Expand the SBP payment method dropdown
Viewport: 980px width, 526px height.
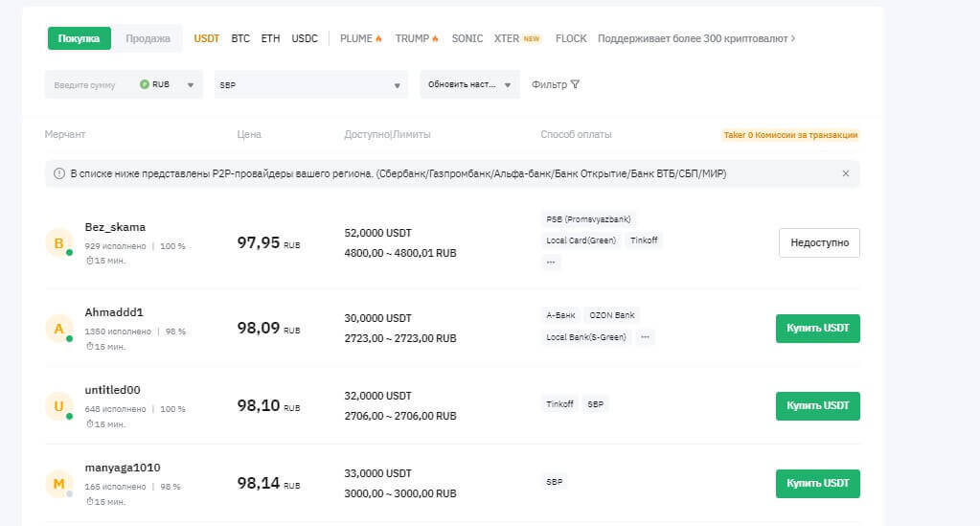(310, 84)
